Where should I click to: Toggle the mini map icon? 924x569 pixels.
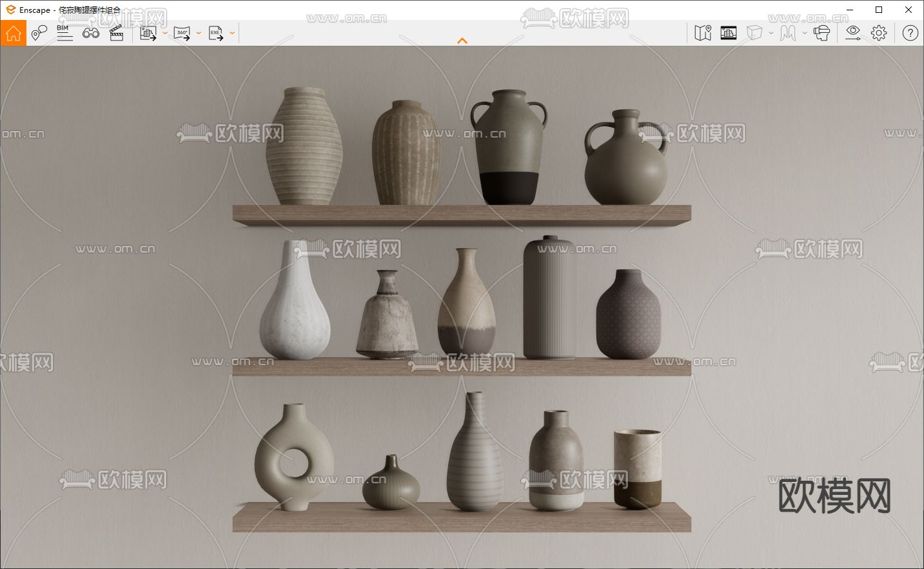pyautogui.click(x=703, y=33)
